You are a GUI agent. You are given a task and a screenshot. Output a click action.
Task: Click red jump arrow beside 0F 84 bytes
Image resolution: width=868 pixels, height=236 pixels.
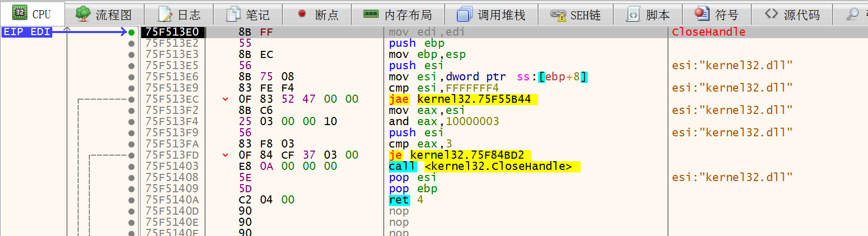225,155
